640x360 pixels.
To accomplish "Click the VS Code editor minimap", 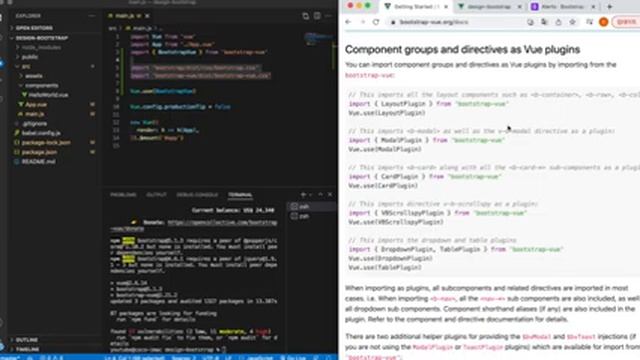I will [319, 39].
